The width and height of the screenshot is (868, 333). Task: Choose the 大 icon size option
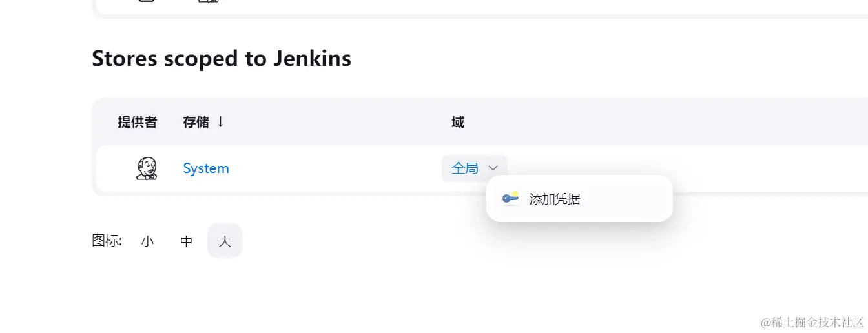point(225,241)
